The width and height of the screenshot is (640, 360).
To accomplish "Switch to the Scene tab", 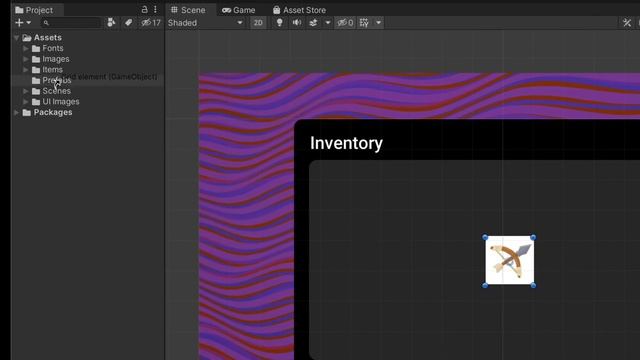I will [188, 10].
